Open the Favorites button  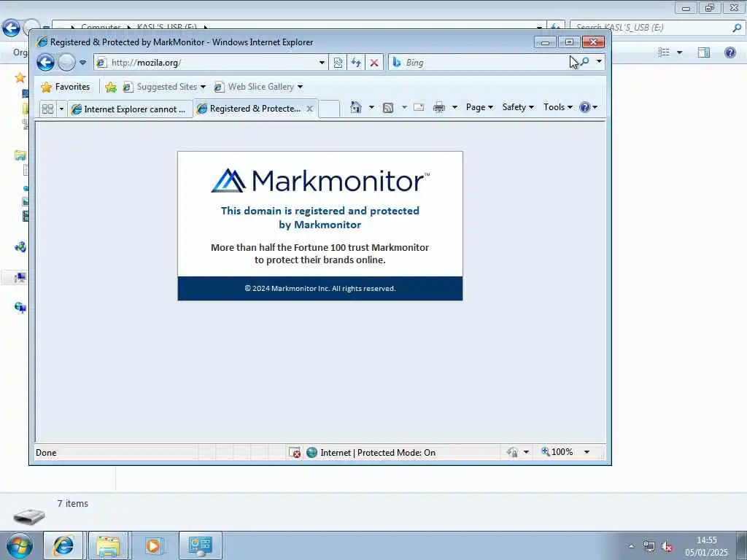(66, 87)
